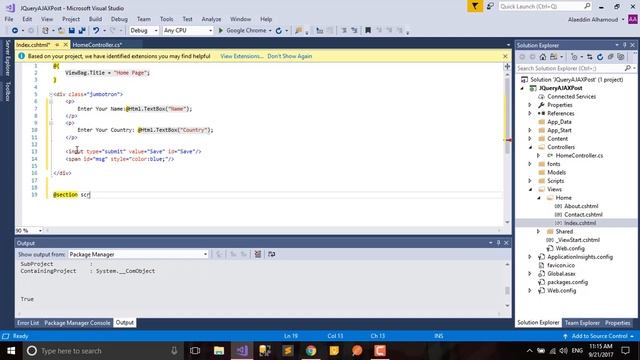Image resolution: width=640 pixels, height=360 pixels.
Task: Click the Navigate Backward toolbar icon
Action: (x=15, y=31)
